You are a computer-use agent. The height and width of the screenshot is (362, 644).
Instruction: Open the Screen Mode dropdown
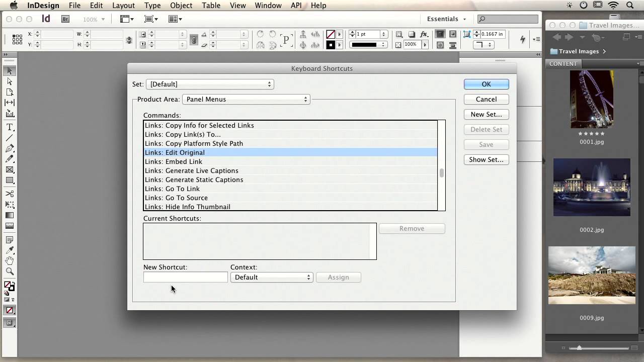pos(151,19)
